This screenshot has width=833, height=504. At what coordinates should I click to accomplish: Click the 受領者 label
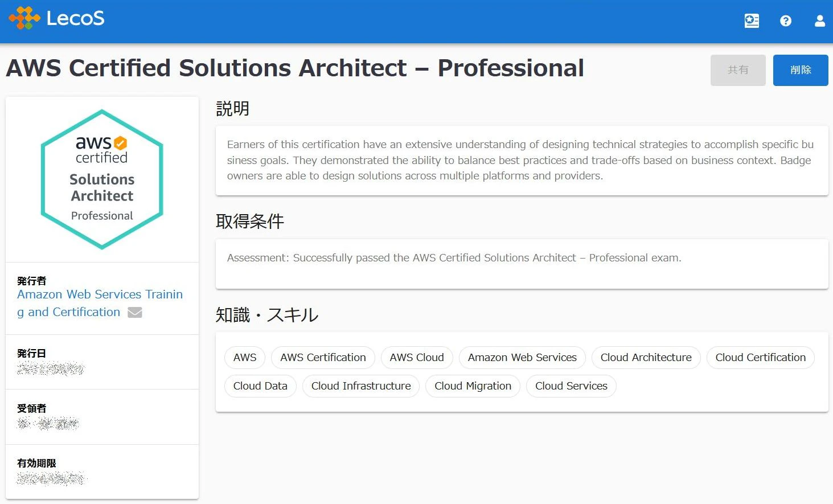[32, 408]
